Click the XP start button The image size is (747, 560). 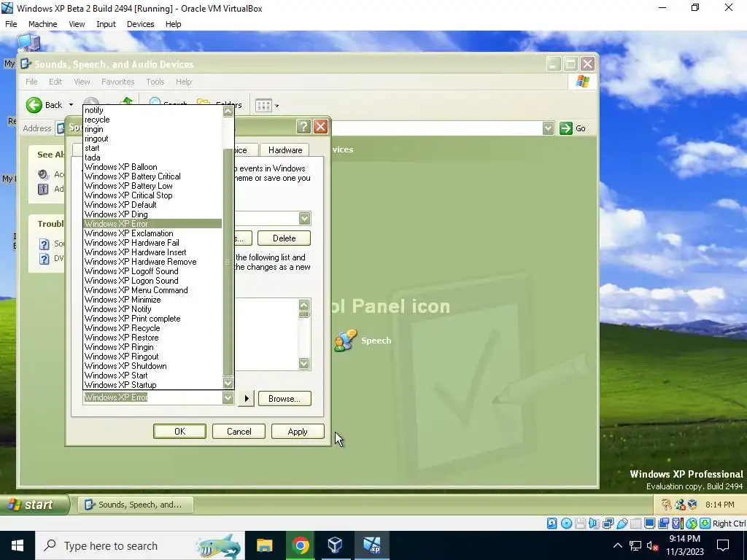[35, 504]
